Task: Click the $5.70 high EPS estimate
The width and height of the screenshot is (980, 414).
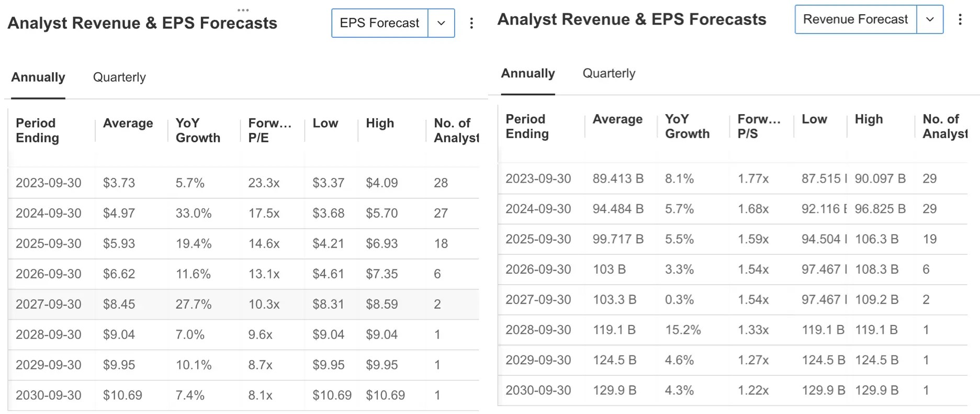Action: coord(381,213)
